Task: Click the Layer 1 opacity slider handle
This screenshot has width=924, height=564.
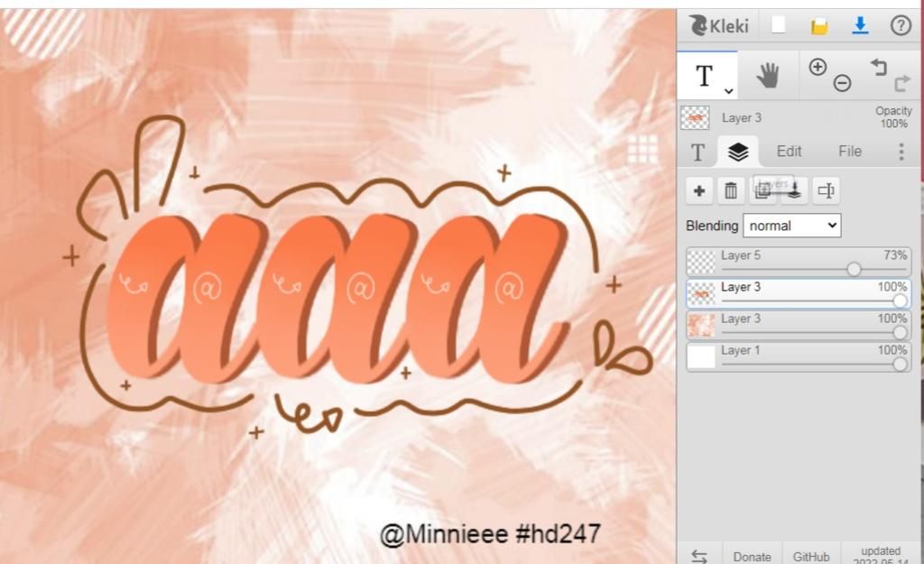Action: click(x=900, y=365)
